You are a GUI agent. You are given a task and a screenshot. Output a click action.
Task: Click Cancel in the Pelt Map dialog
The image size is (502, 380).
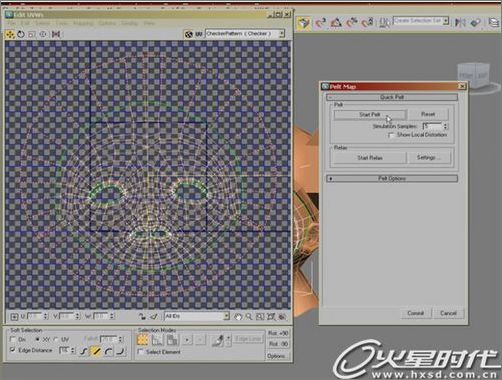click(448, 313)
